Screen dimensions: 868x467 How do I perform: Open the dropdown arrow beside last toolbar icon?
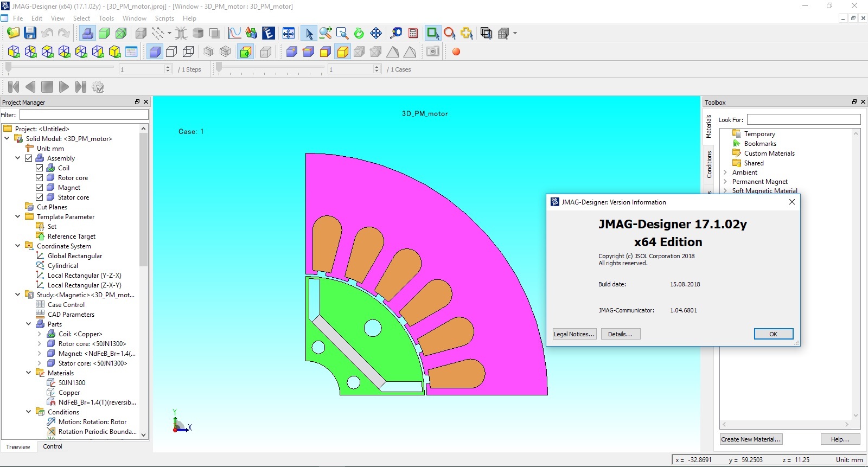point(515,33)
